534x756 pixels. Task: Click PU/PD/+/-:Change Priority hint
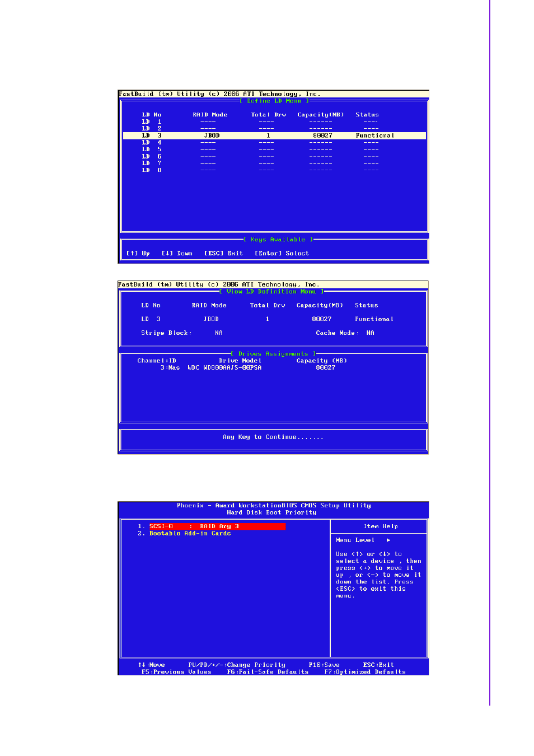pyautogui.click(x=237, y=665)
